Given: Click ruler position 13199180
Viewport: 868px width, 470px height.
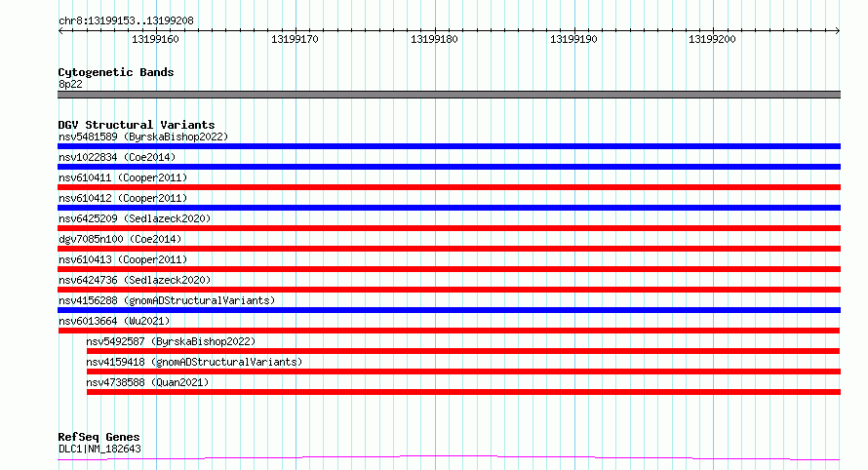Looking at the screenshot, I should [x=435, y=39].
